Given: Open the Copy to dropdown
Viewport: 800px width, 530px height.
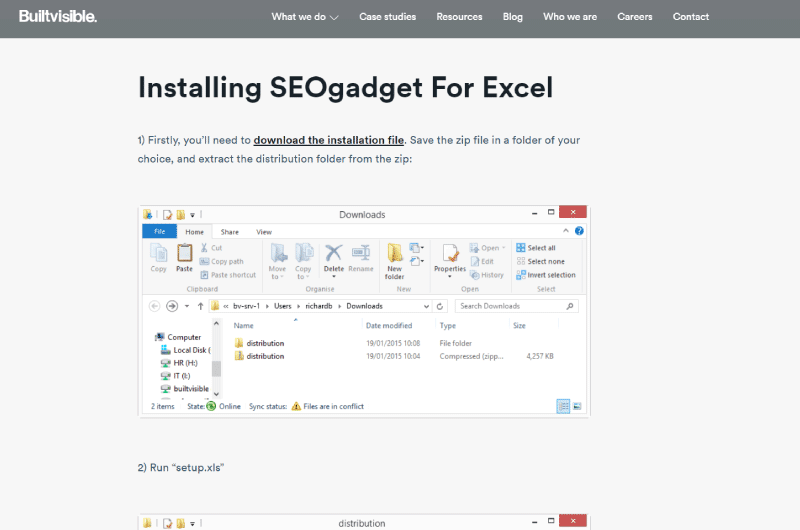Looking at the screenshot, I should [x=303, y=261].
